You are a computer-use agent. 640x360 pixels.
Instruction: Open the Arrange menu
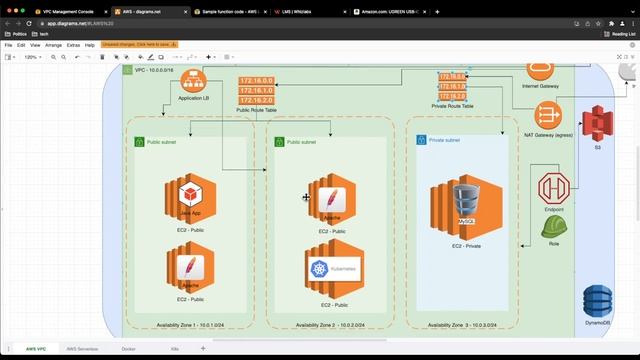pyautogui.click(x=53, y=45)
